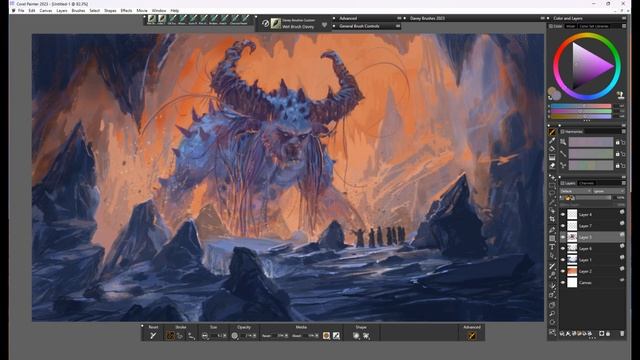This screenshot has width=640, height=360.
Task: Open the Canvas menu
Action: pos(46,11)
